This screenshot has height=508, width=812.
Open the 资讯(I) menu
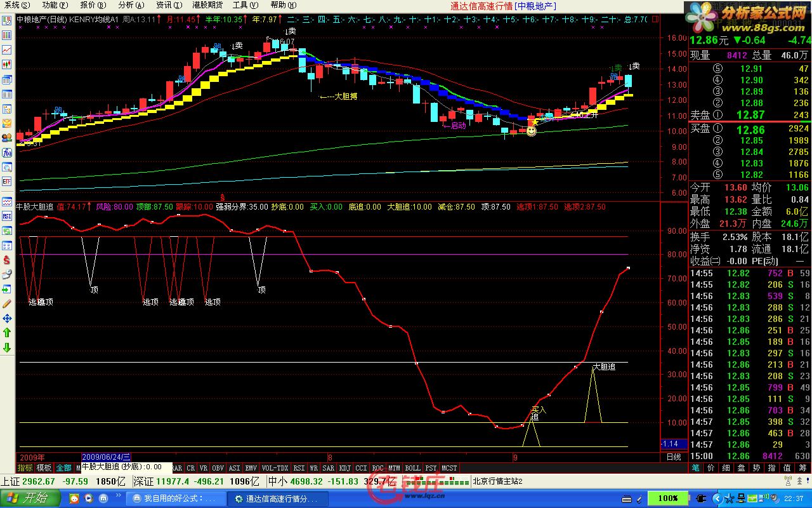coord(168,5)
